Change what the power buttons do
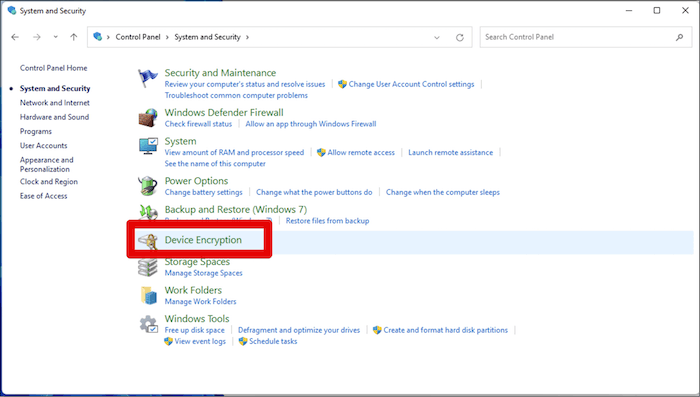 tap(314, 192)
